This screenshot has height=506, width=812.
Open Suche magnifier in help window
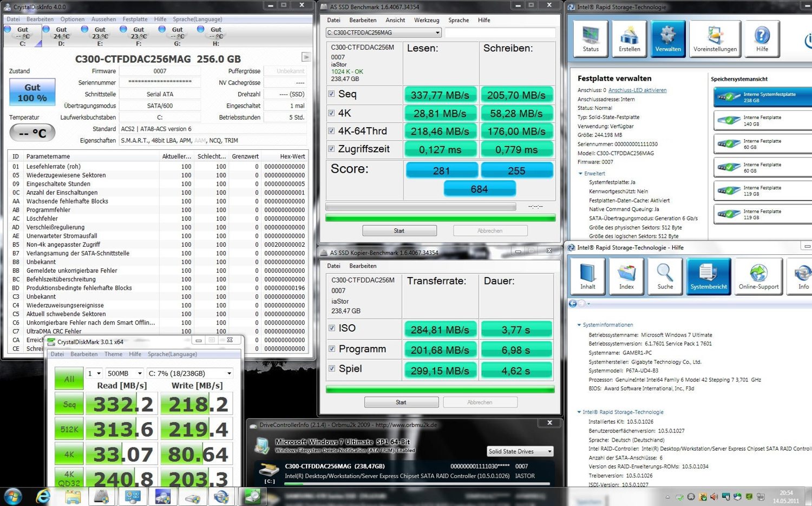[x=665, y=277]
